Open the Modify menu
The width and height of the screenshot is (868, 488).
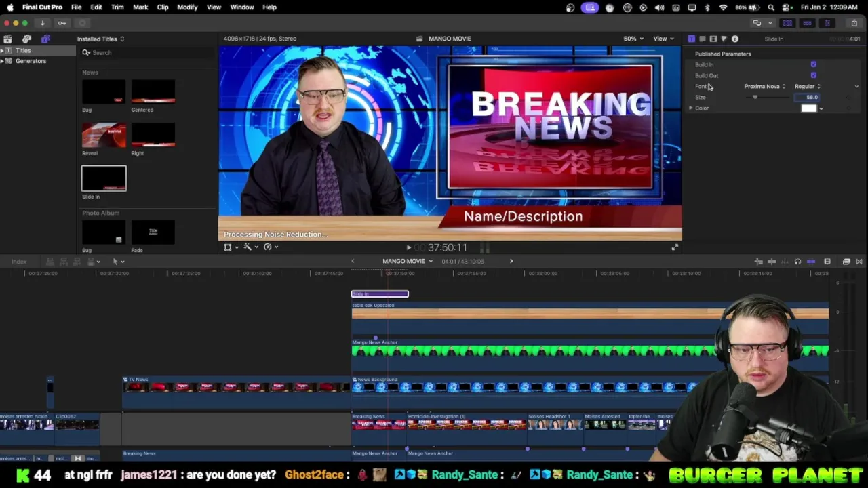pyautogui.click(x=187, y=7)
